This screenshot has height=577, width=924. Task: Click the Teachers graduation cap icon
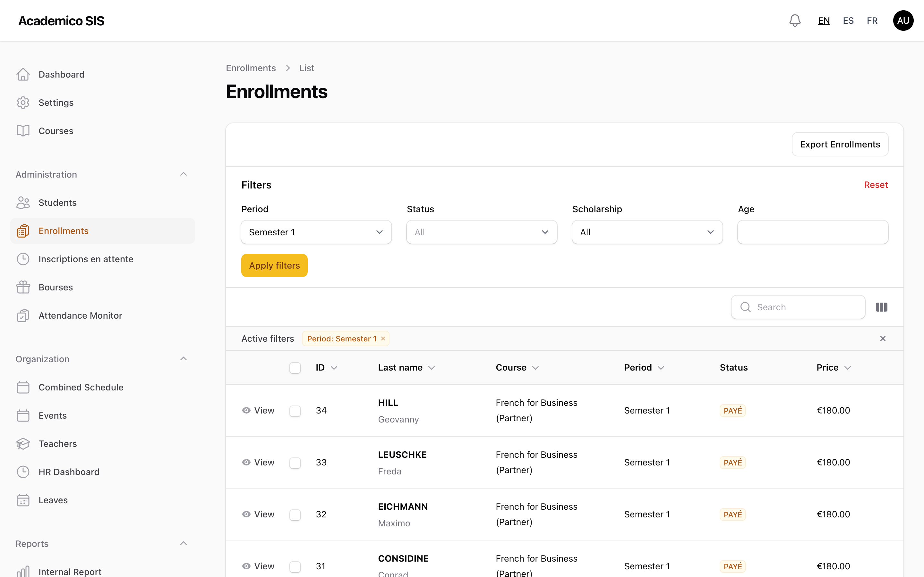point(23,443)
